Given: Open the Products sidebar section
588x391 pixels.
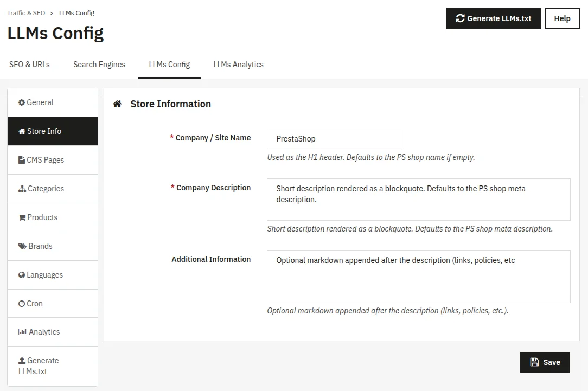Looking at the screenshot, I should pyautogui.click(x=53, y=217).
